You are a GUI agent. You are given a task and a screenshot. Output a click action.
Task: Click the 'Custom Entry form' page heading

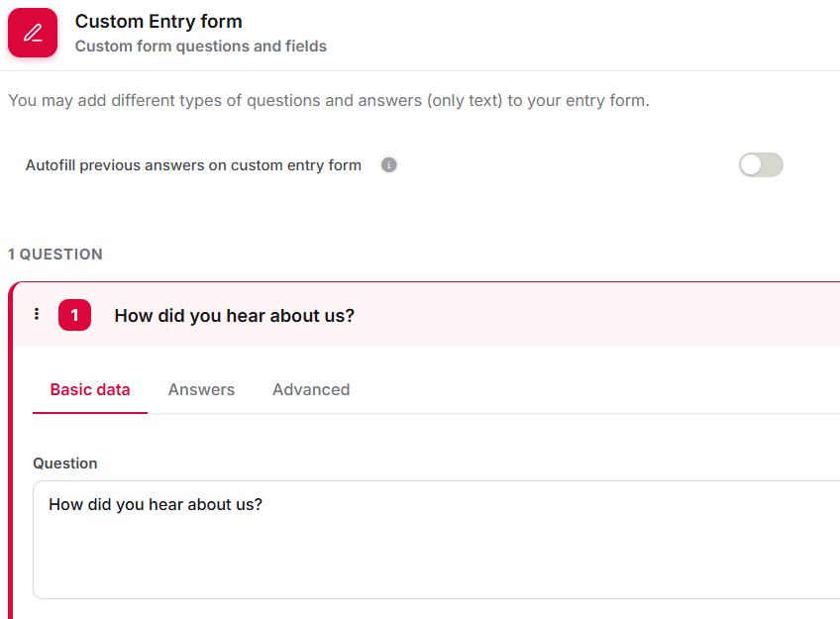(x=158, y=22)
